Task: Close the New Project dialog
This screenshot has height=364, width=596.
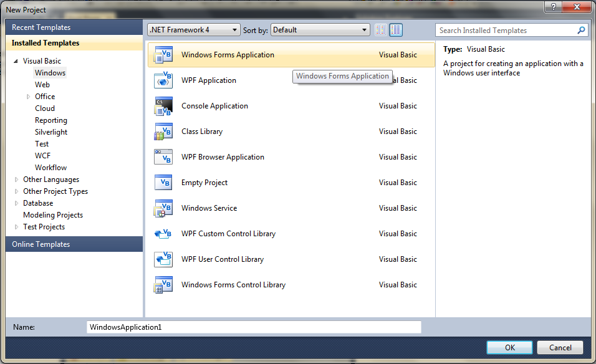Action: coord(577,6)
